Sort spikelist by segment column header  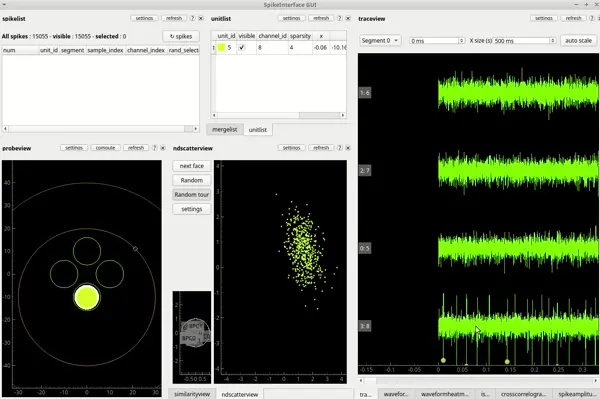72,50
